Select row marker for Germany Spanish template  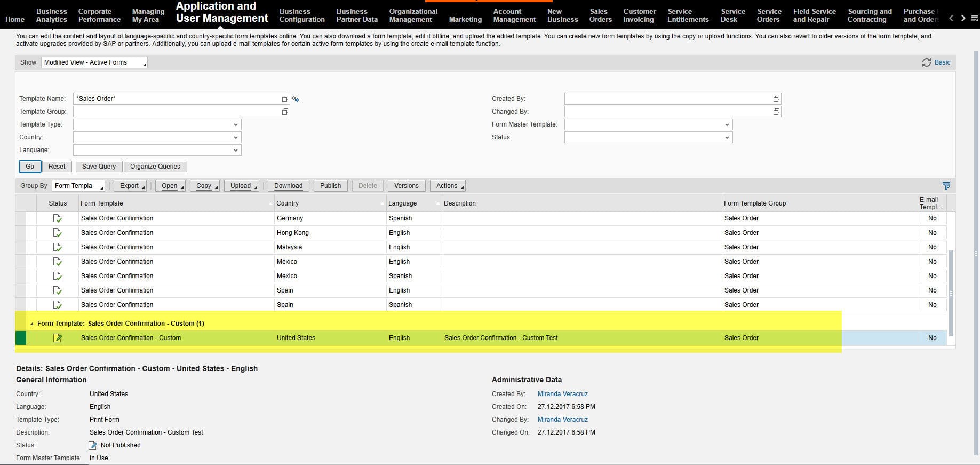(x=21, y=218)
